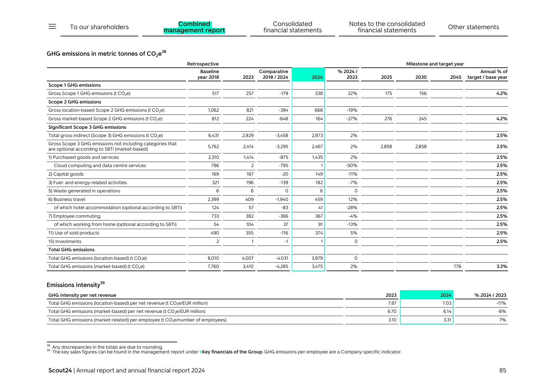The height and width of the screenshot is (392, 555).
Task: Click 'Annual % of target / base year' header
Action: click(x=487, y=74)
